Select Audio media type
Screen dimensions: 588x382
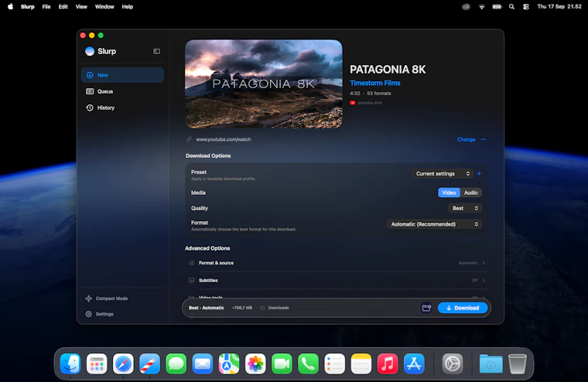pyautogui.click(x=470, y=193)
